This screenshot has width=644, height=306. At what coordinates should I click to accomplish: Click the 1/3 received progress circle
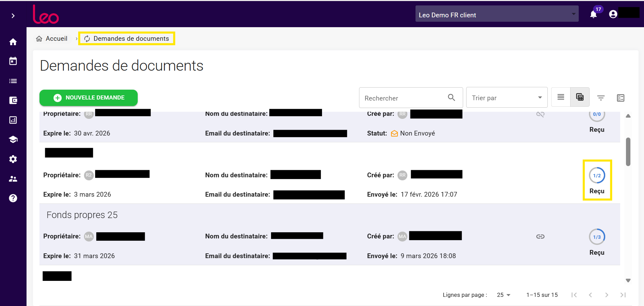click(x=597, y=237)
